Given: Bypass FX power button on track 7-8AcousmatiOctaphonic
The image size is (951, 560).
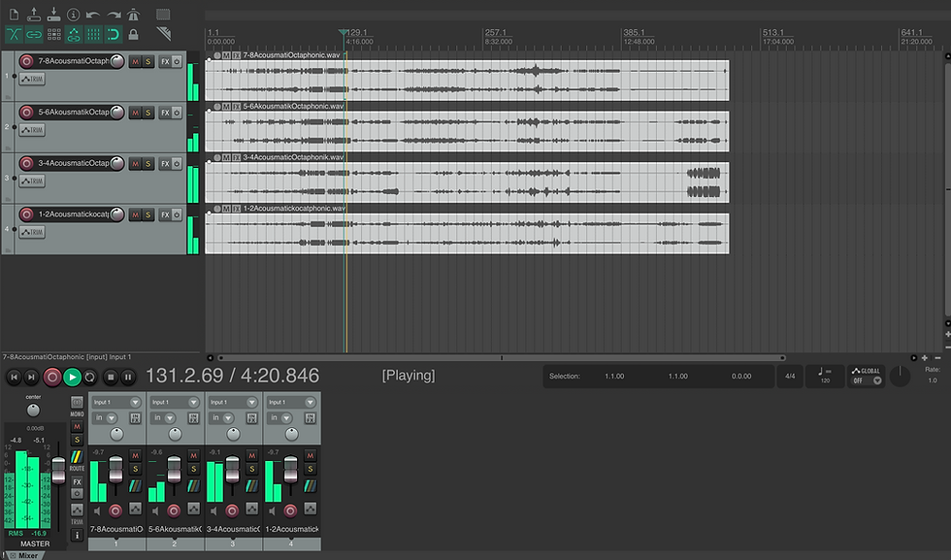Looking at the screenshot, I should click(177, 62).
